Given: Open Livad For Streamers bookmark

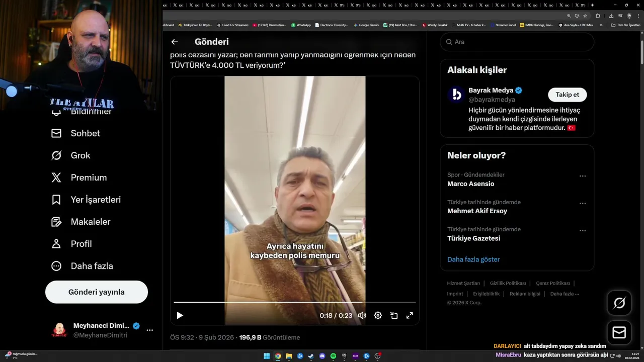Looking at the screenshot, I should point(232,25).
